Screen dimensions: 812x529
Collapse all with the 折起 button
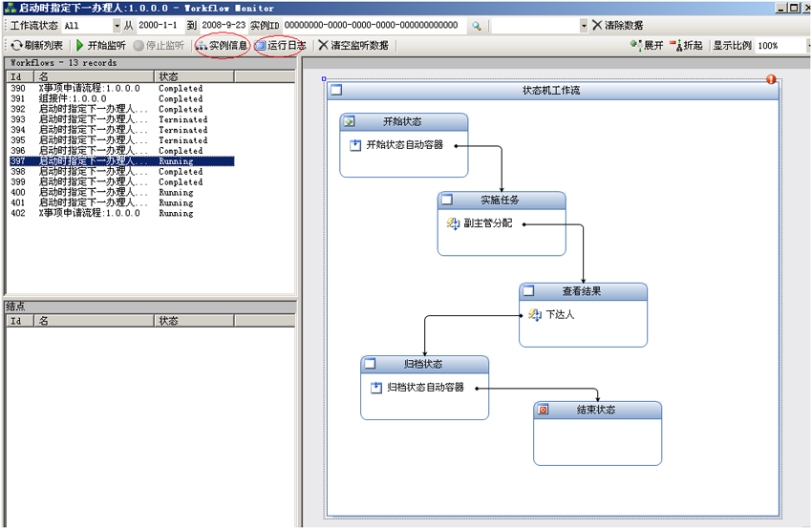[686, 46]
